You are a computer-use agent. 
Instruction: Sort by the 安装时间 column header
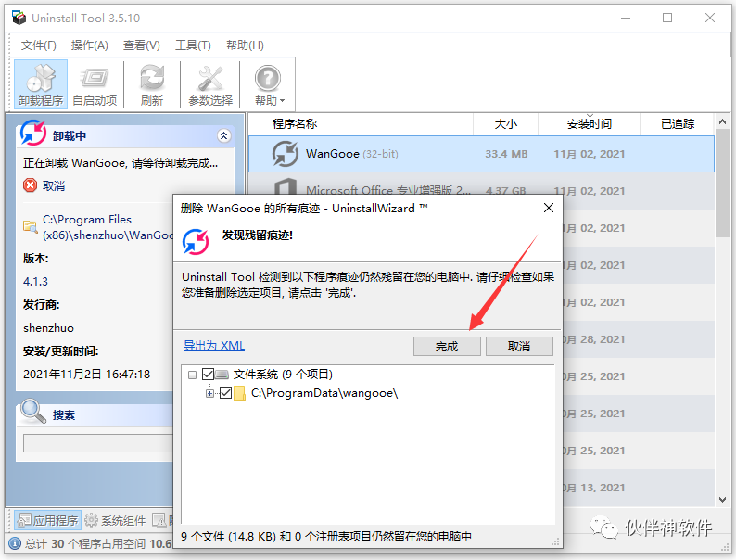[590, 124]
